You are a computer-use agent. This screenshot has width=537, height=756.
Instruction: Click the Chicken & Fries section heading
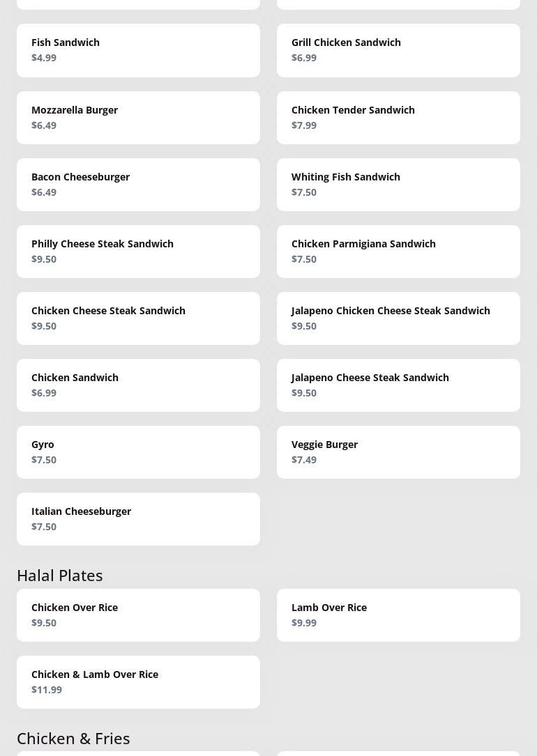[x=73, y=739]
